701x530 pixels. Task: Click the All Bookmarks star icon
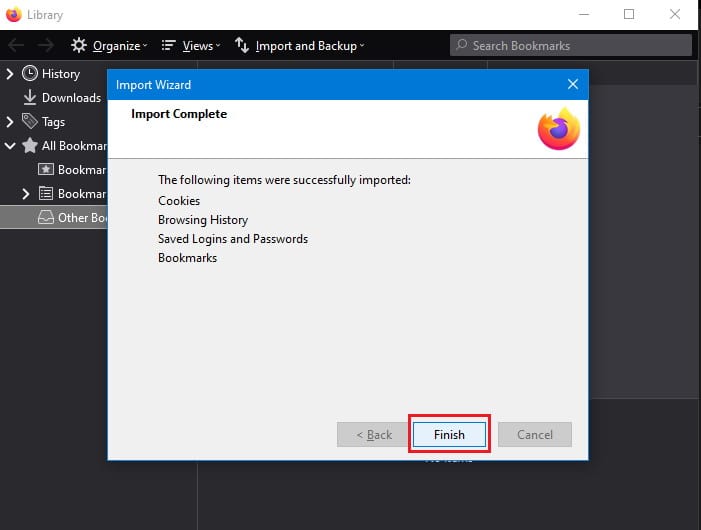(30, 145)
